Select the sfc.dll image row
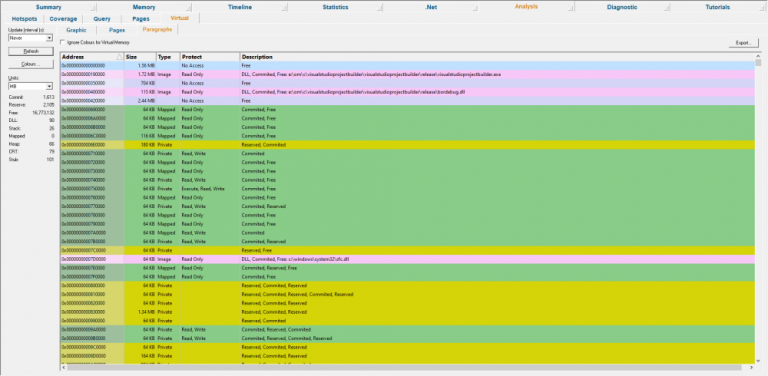This screenshot has height=376, width=768. [x=407, y=259]
